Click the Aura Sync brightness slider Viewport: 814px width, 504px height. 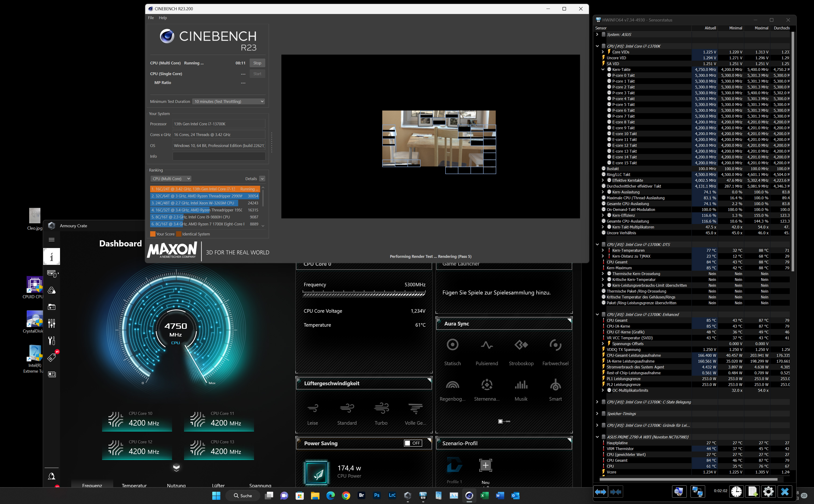pyautogui.click(x=504, y=421)
